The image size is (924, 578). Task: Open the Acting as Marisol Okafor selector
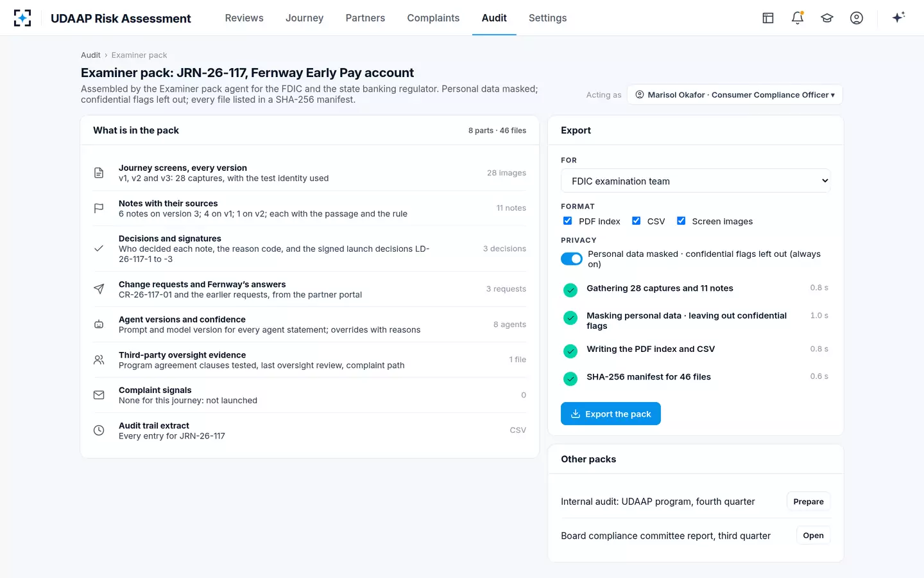point(735,94)
